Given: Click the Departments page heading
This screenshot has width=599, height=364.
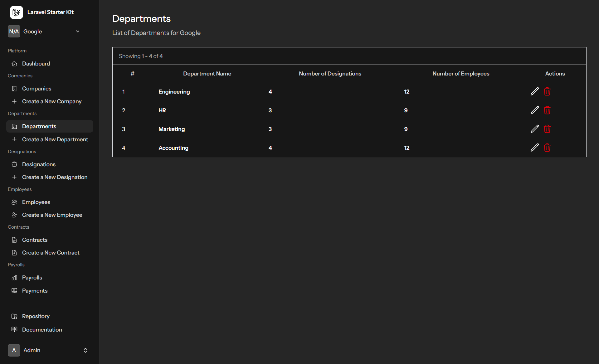Looking at the screenshot, I should [141, 19].
